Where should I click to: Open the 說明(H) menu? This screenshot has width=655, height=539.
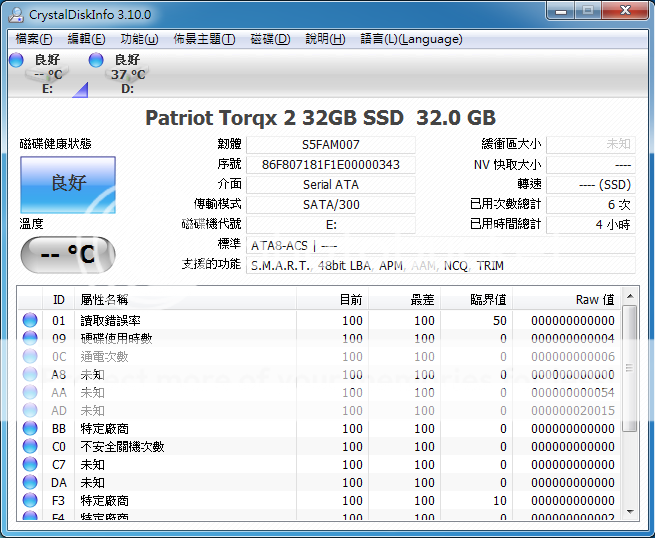click(x=325, y=39)
